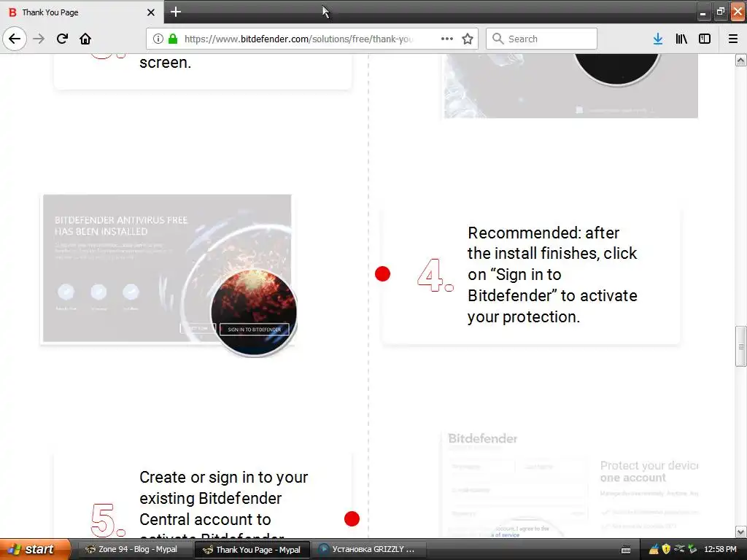Click the keyboard icon in taskbar
Image resolution: width=747 pixels, height=560 pixels.
point(626,550)
